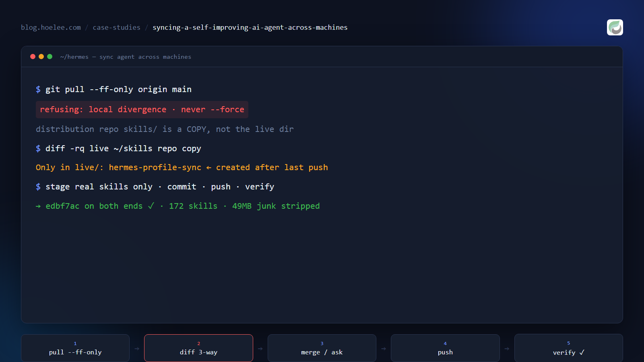Select step 1 pull --ff-only

75,348
